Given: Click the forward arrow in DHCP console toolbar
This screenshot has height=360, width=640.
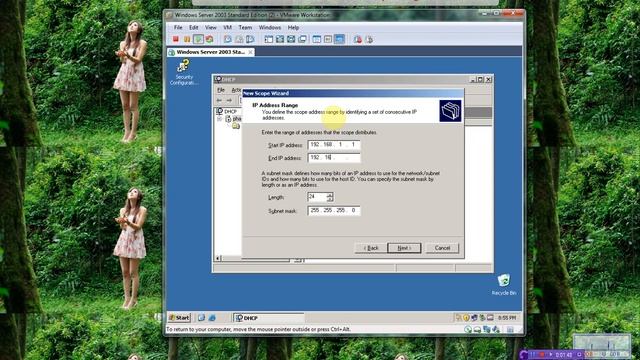Looking at the screenshot, I should tap(229, 100).
